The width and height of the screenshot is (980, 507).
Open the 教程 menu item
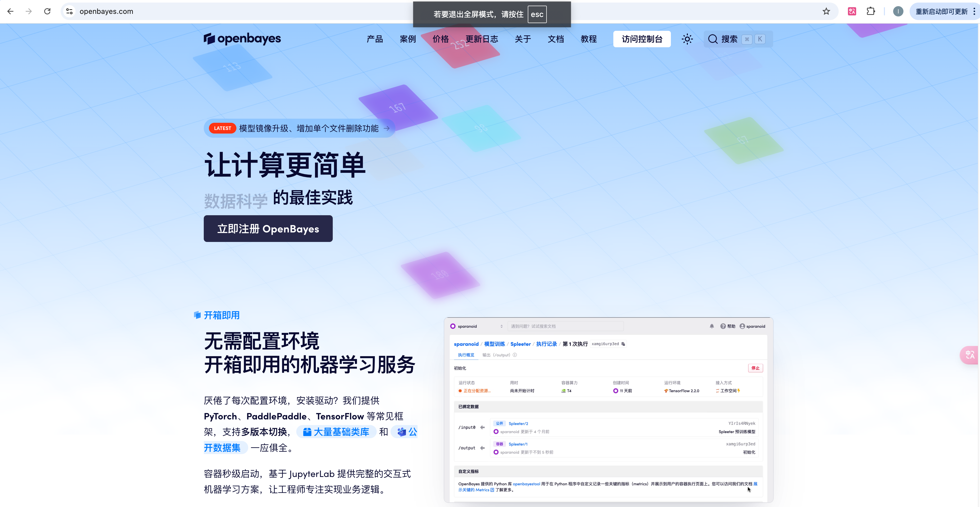click(588, 39)
